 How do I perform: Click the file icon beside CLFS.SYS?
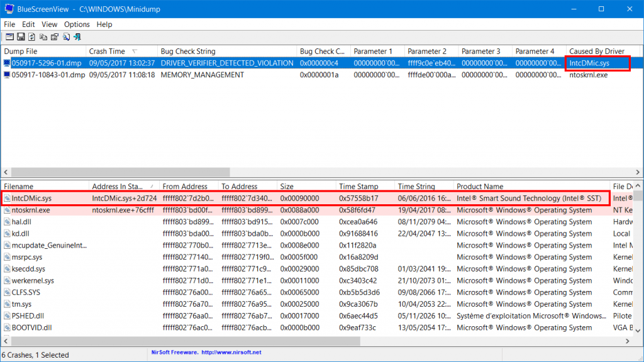7,292
